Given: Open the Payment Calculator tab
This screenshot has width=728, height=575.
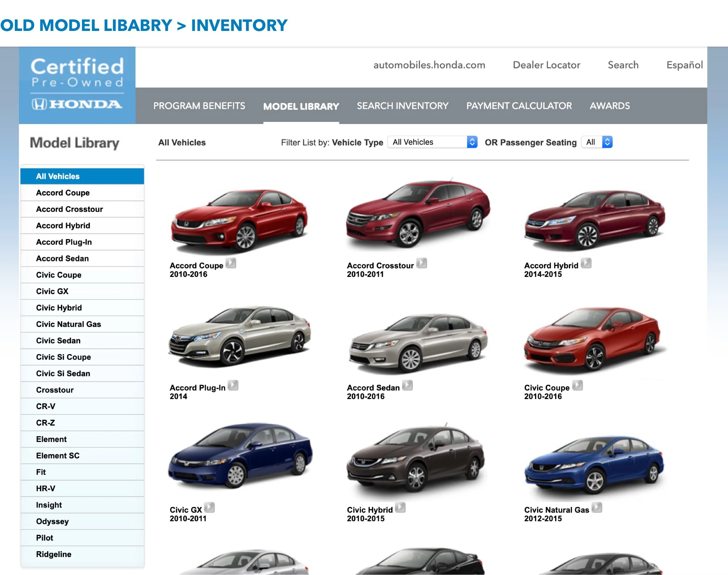Looking at the screenshot, I should pos(519,106).
